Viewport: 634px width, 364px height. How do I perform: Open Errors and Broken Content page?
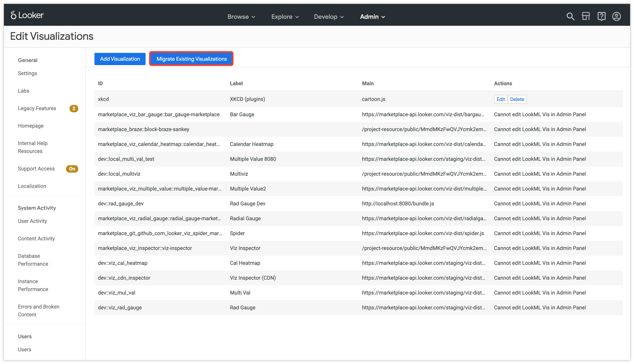coord(38,310)
